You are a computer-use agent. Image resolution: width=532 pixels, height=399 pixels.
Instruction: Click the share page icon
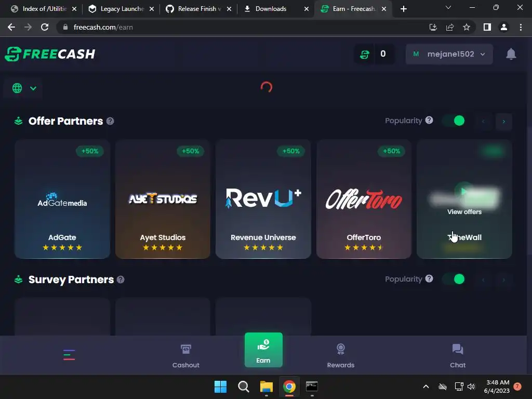(450, 27)
